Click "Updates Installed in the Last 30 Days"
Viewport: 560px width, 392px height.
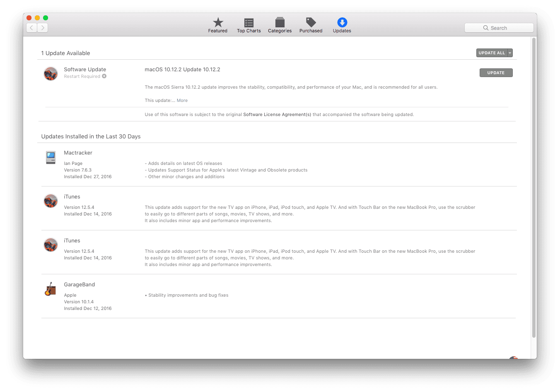[x=91, y=136]
